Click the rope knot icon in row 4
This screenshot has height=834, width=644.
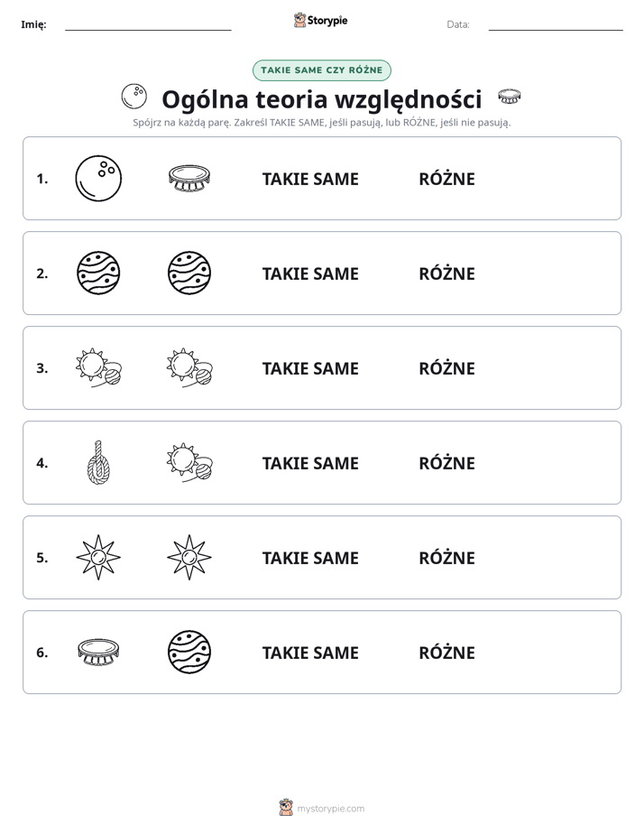tap(98, 463)
